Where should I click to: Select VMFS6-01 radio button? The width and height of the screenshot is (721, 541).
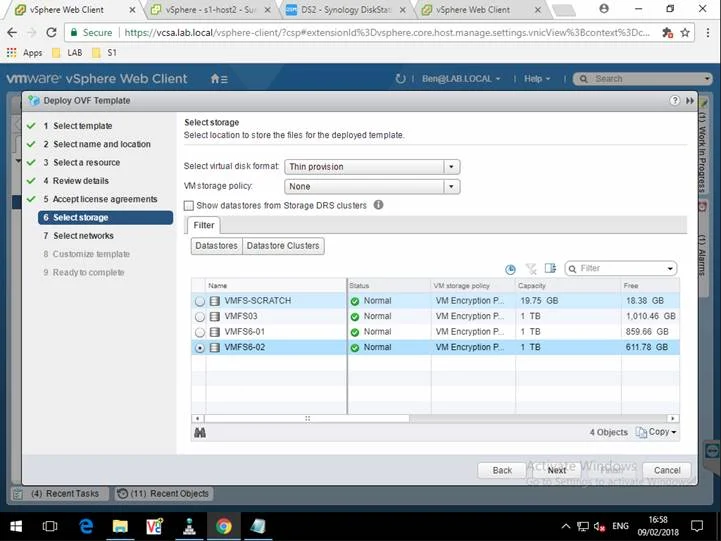(x=200, y=332)
